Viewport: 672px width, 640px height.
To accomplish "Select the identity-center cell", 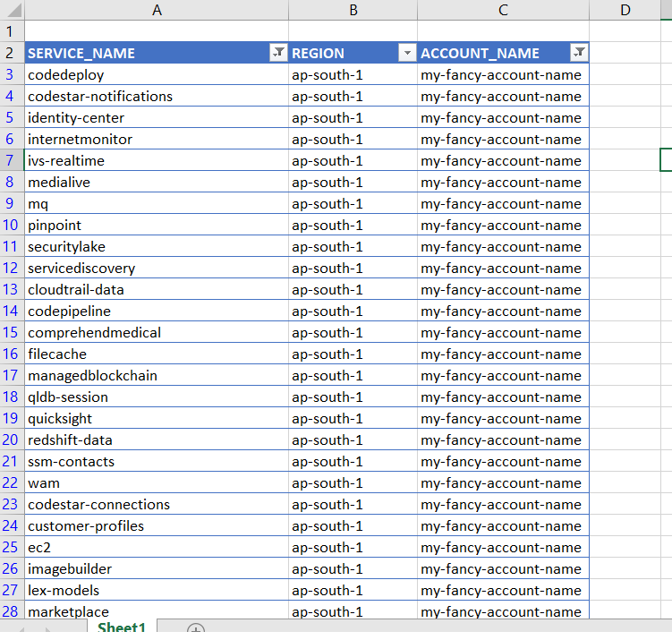I will [x=157, y=117].
